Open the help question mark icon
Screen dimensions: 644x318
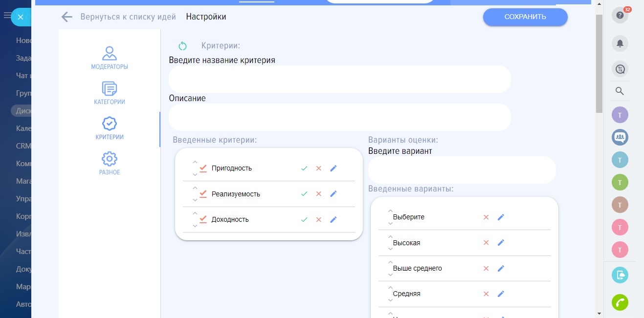[x=620, y=16]
